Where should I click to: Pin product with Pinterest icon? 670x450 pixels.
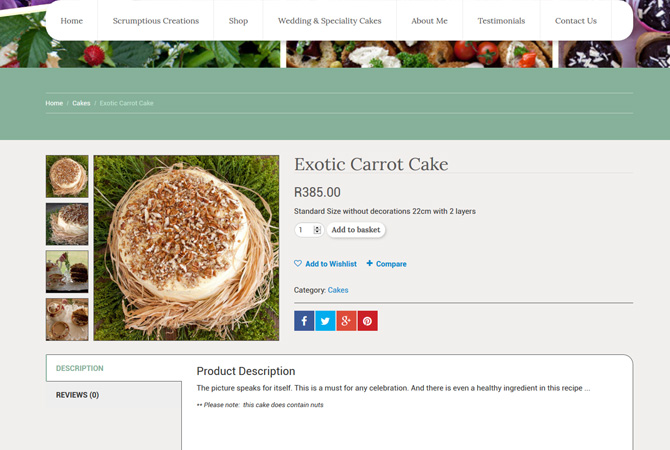tap(367, 321)
